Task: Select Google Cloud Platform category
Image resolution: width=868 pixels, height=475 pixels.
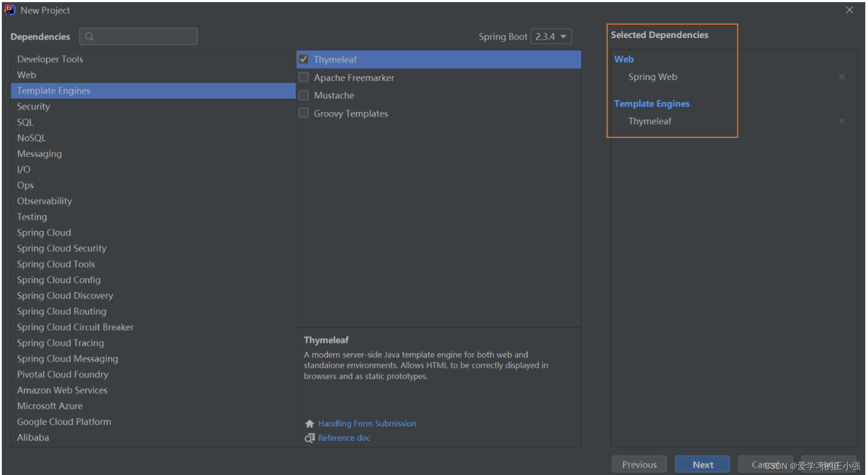Action: pos(153,422)
